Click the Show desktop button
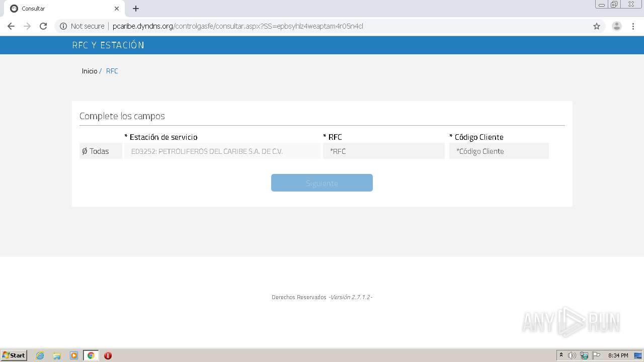Viewport: 644px width, 362px height. [638, 355]
